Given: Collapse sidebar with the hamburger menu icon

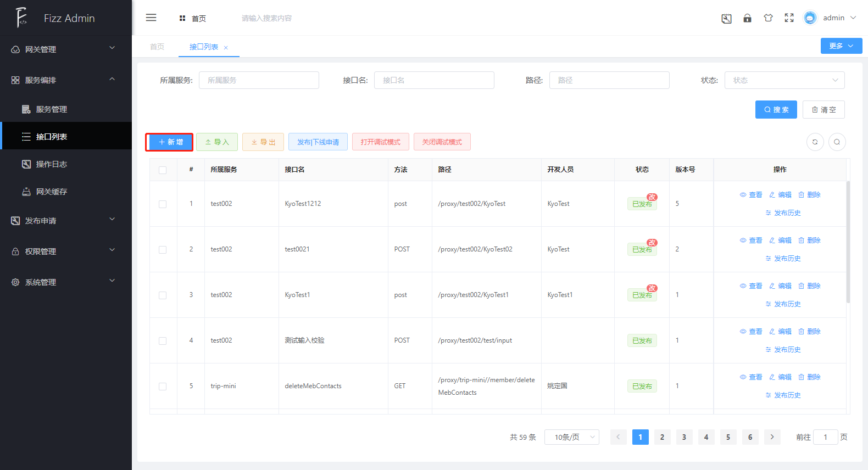Looking at the screenshot, I should tap(151, 18).
